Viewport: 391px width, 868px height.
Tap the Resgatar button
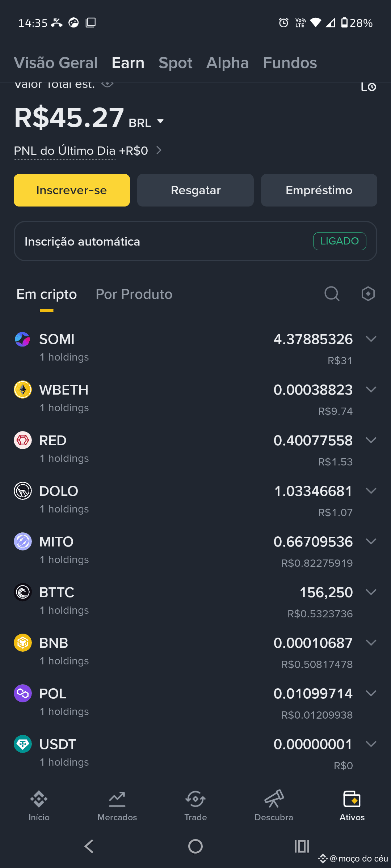[195, 190]
